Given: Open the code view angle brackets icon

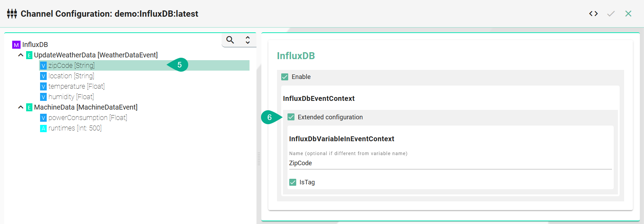Looking at the screenshot, I should pos(593,14).
